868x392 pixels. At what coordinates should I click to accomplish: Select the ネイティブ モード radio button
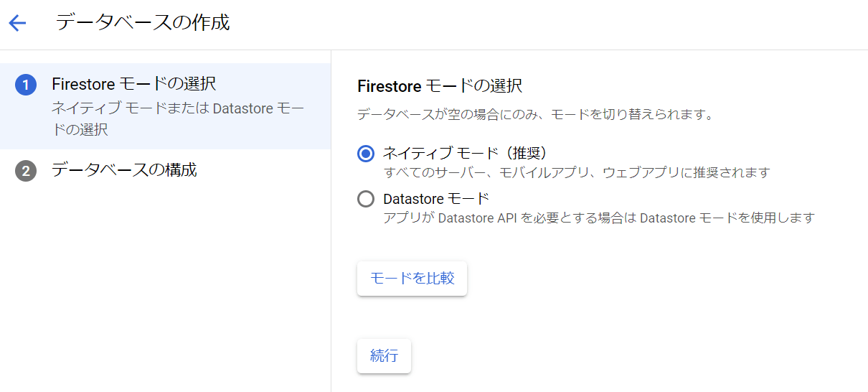click(366, 153)
